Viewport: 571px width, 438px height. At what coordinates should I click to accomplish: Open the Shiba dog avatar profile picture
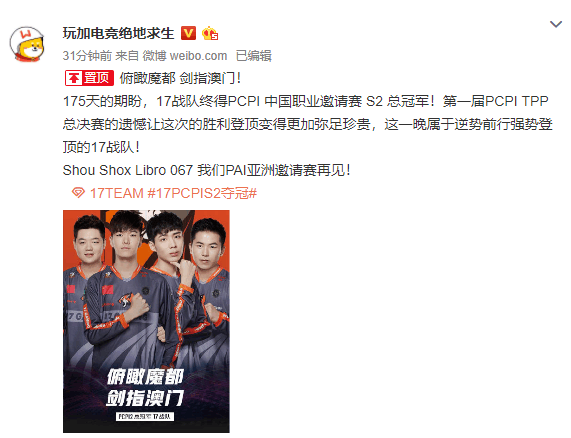[x=27, y=44]
